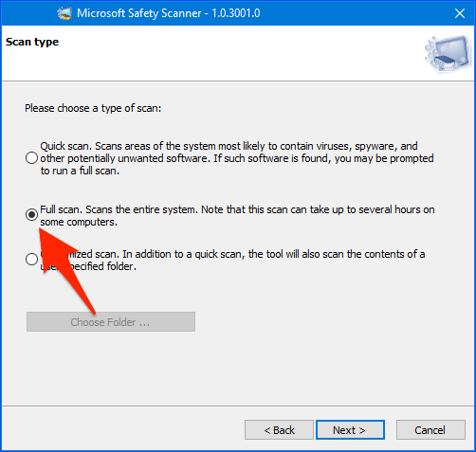The width and height of the screenshot is (476, 452).
Task: Close the Safety Scanner window
Action: pos(460,13)
